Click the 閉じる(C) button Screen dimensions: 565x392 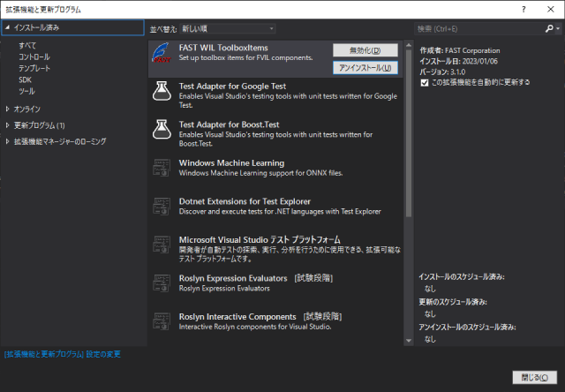click(535, 378)
